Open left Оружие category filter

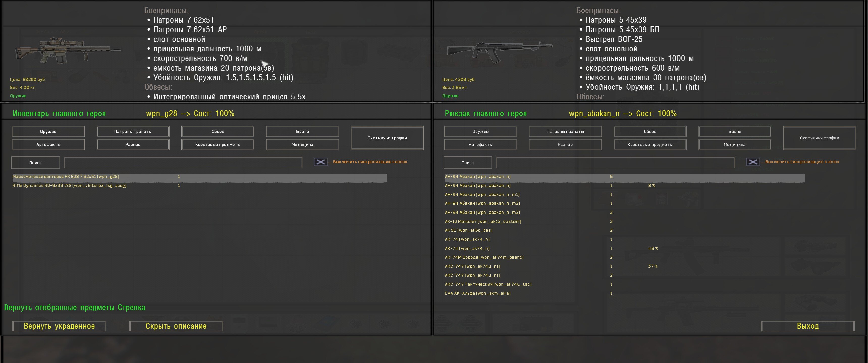[x=48, y=131]
